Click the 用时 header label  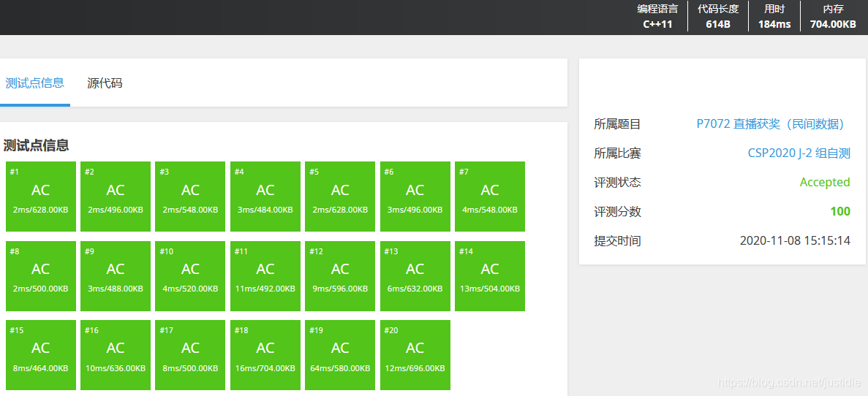774,9
